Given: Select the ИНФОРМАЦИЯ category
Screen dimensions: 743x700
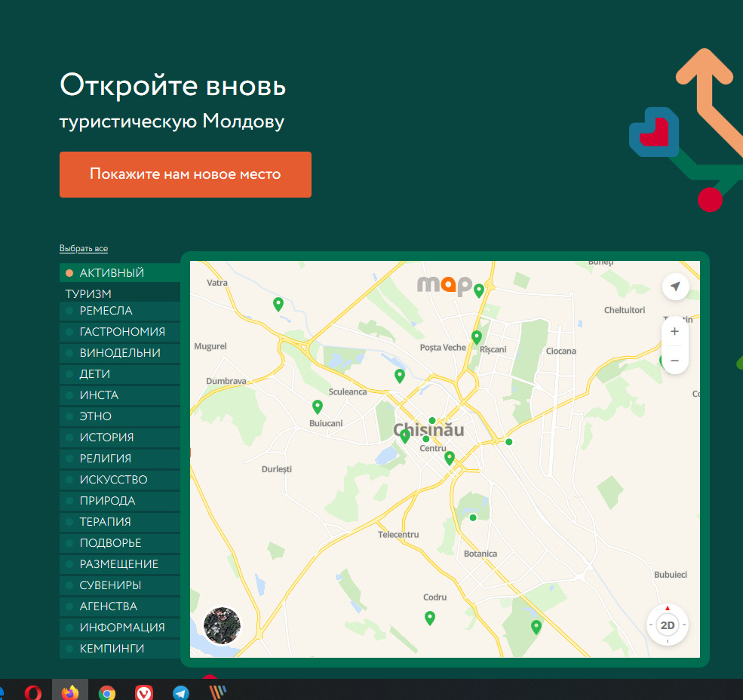Looking at the screenshot, I should pyautogui.click(x=120, y=627).
